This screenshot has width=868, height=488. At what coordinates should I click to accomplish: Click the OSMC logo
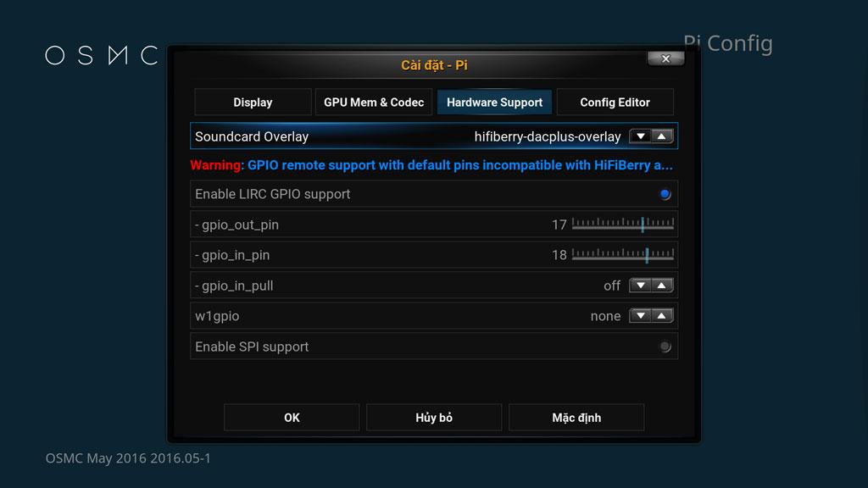click(x=102, y=56)
